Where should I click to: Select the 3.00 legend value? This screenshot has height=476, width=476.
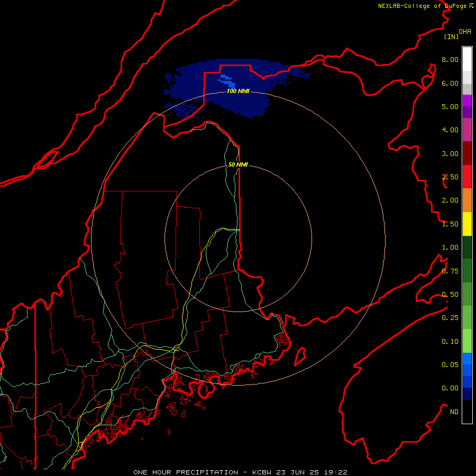[450, 153]
